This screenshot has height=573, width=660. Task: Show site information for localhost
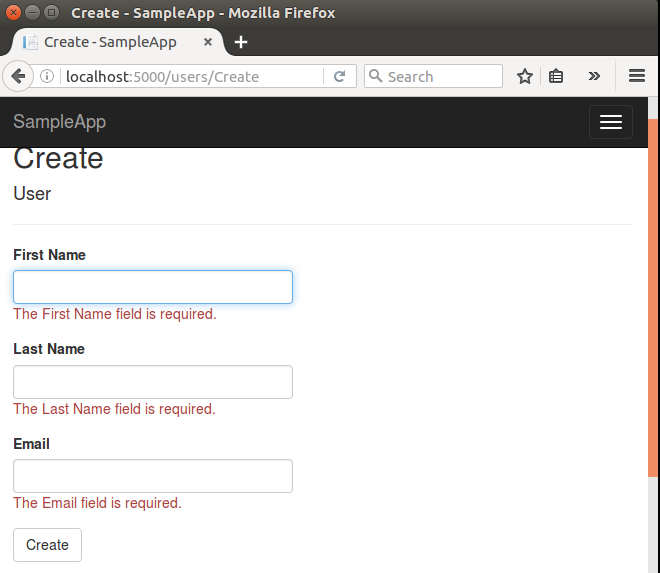47,77
